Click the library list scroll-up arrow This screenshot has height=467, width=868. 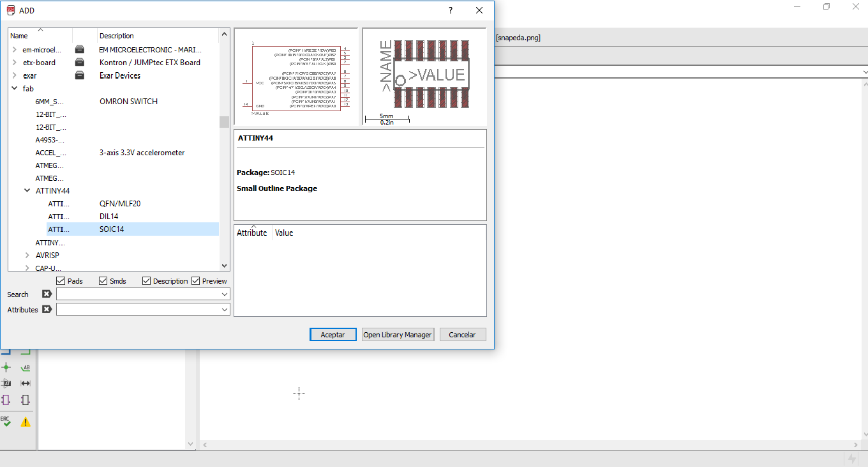[x=224, y=34]
